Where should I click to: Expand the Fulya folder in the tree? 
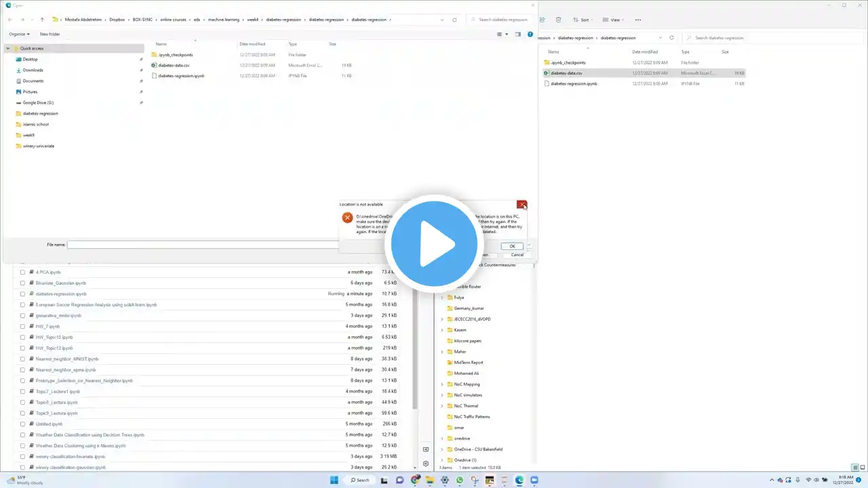point(442,298)
